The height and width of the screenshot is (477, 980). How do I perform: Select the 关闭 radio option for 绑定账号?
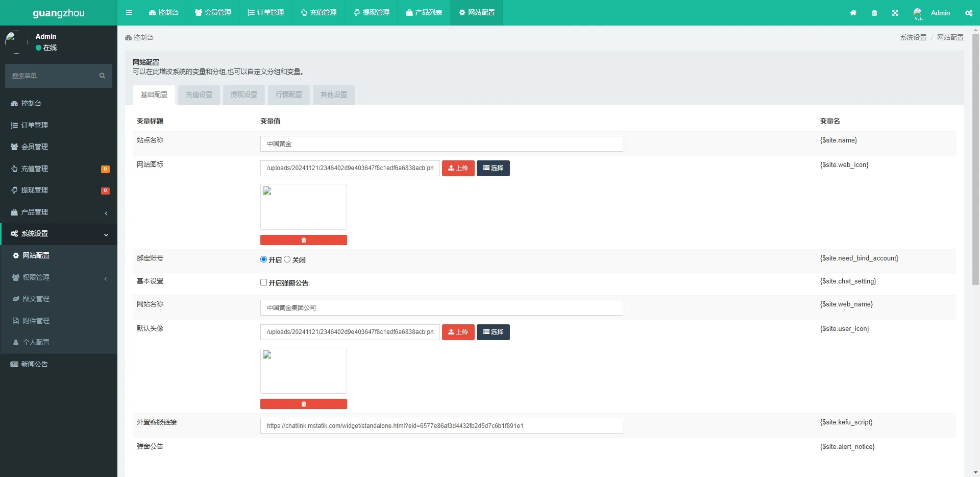[x=287, y=259]
